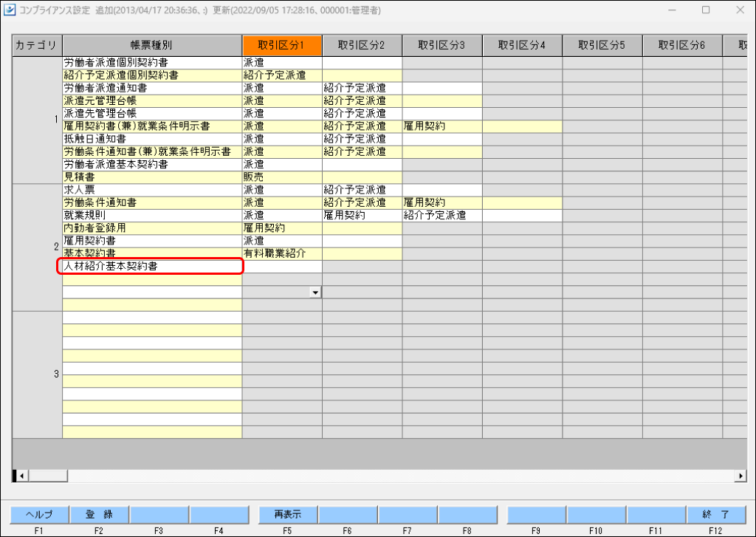Click 紹介予定派遣 in the 就業規則 row

pyautogui.click(x=442, y=215)
